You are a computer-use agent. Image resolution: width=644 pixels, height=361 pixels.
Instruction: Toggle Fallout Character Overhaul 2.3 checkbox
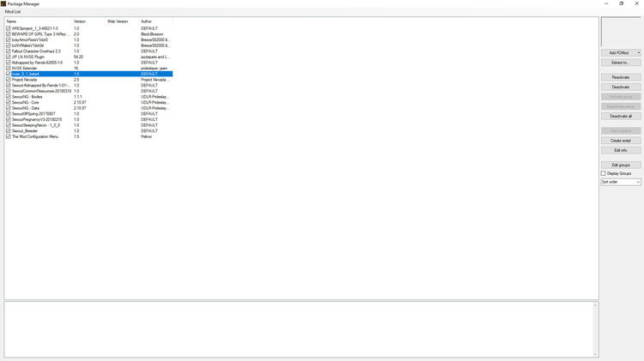click(9, 51)
